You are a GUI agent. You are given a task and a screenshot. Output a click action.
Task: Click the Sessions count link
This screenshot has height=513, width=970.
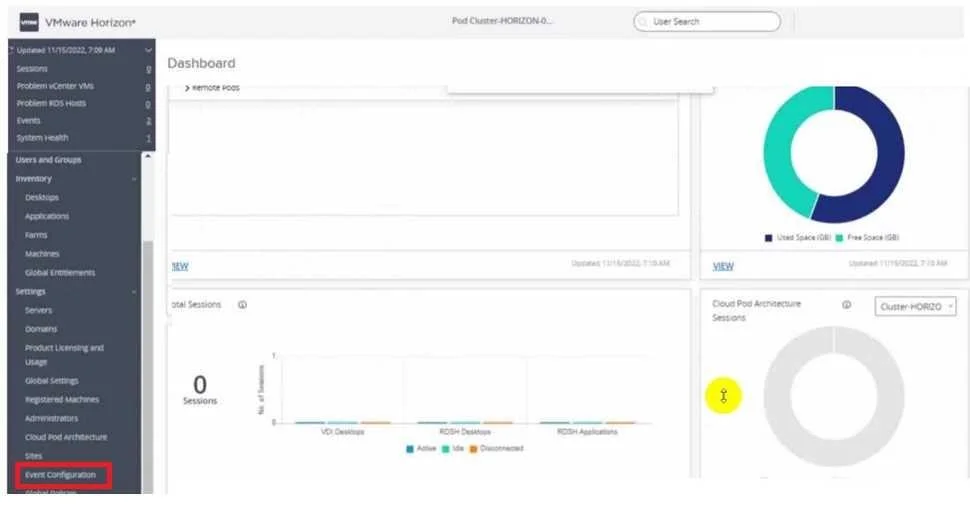click(148, 69)
